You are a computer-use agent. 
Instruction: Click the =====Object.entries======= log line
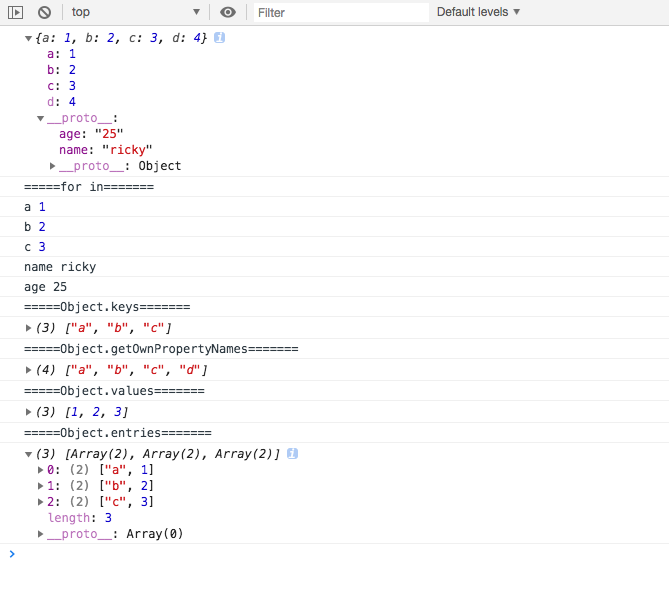tap(118, 433)
